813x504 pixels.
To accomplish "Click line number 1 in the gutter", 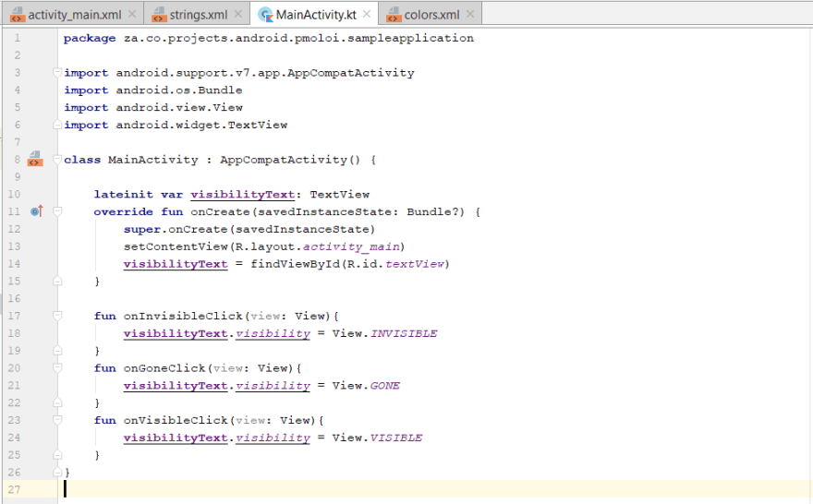I will [18, 38].
